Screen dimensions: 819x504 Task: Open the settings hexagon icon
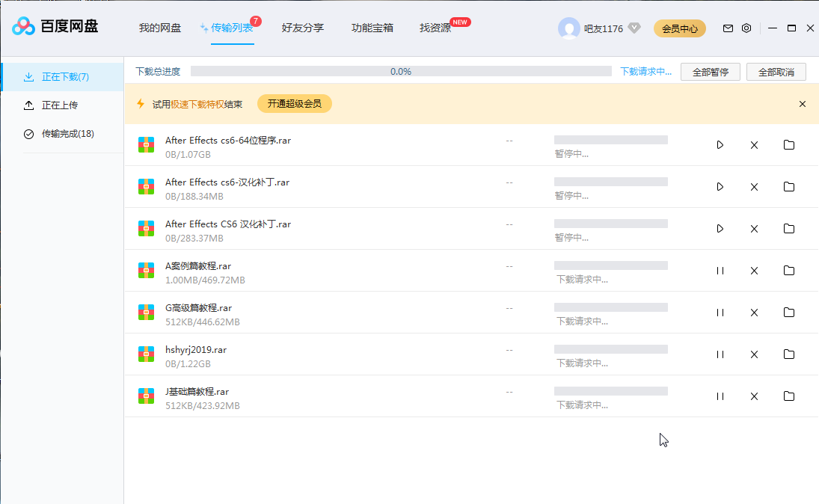coord(746,28)
